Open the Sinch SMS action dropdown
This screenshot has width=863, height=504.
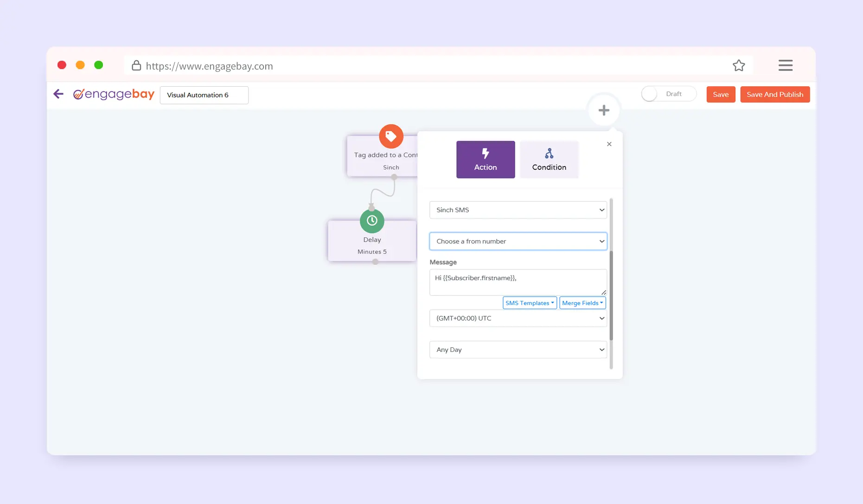point(518,210)
